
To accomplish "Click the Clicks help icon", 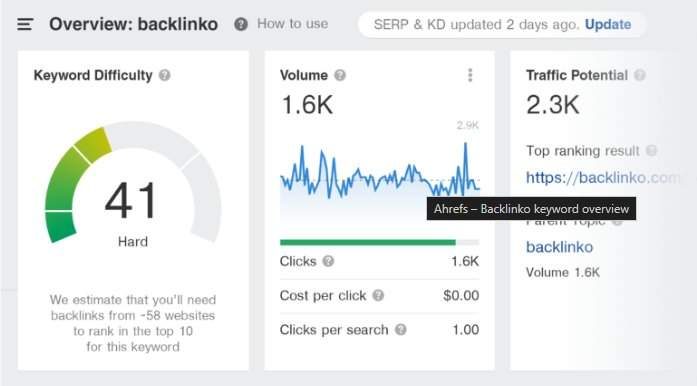I will 328,261.
